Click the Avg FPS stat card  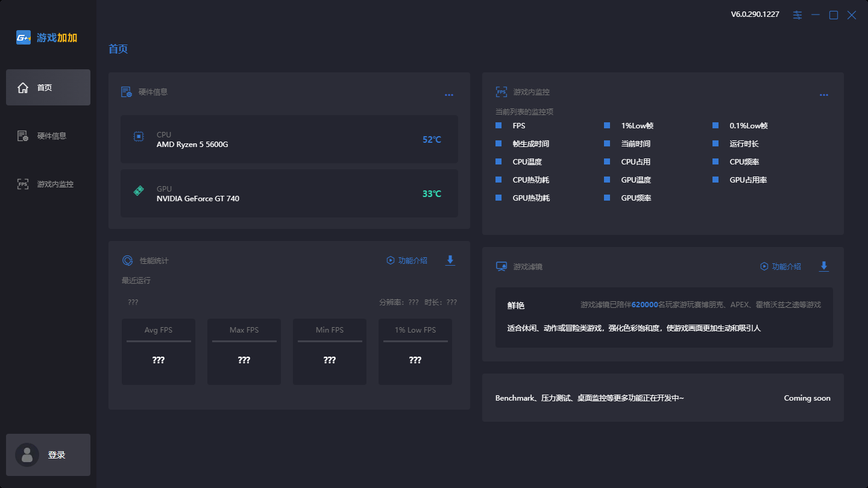point(159,352)
